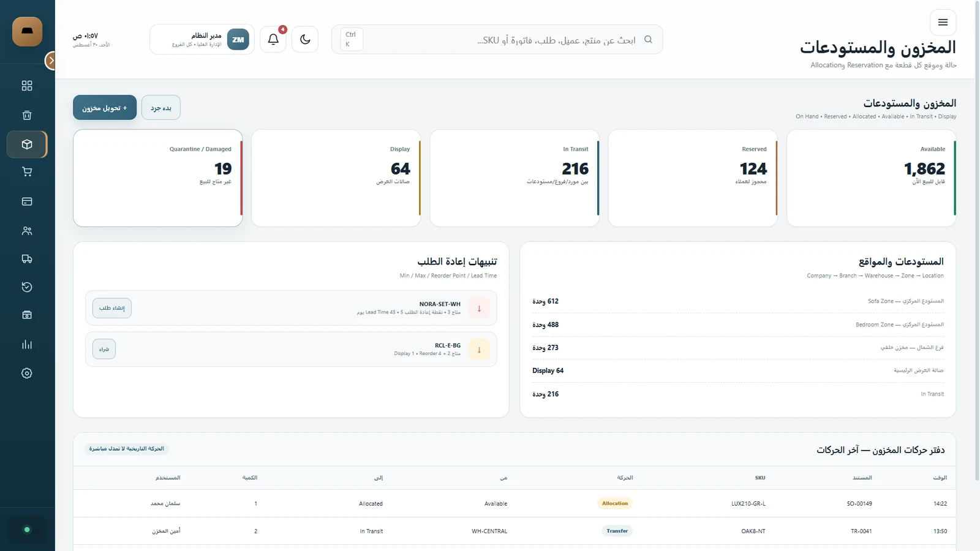
Task: Select the inventory box sidebar icon
Action: (x=27, y=144)
